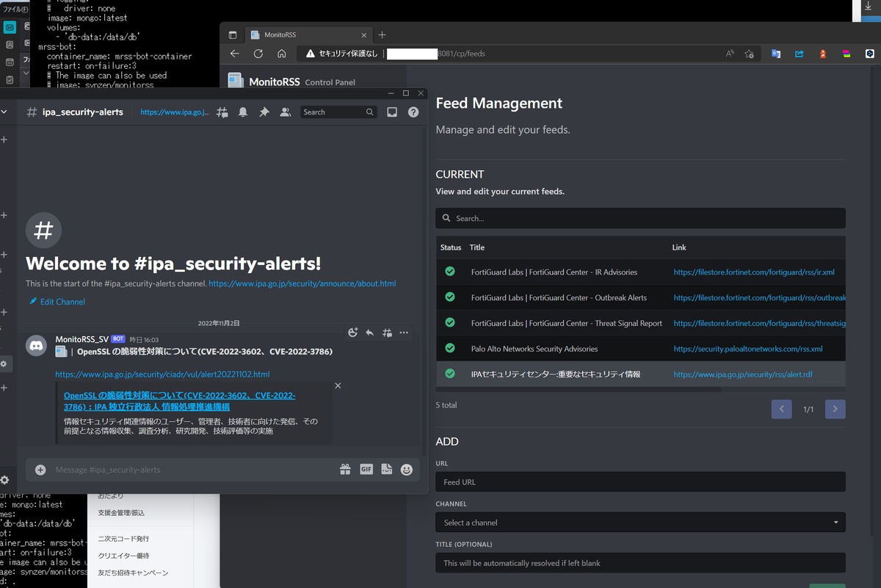This screenshot has height=588, width=881.
Task: Expand the Select a channel dropdown
Action: [639, 523]
